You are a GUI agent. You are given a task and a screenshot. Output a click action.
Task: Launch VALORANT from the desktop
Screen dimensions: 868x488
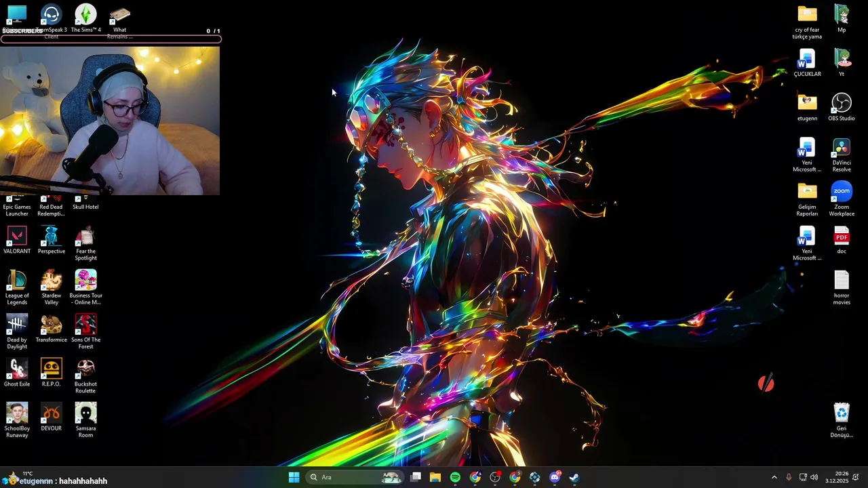(x=17, y=237)
